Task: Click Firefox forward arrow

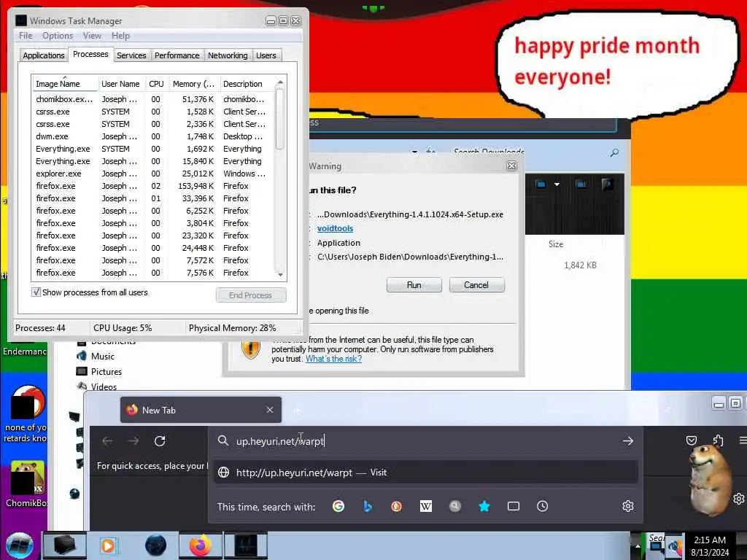Action: (133, 441)
